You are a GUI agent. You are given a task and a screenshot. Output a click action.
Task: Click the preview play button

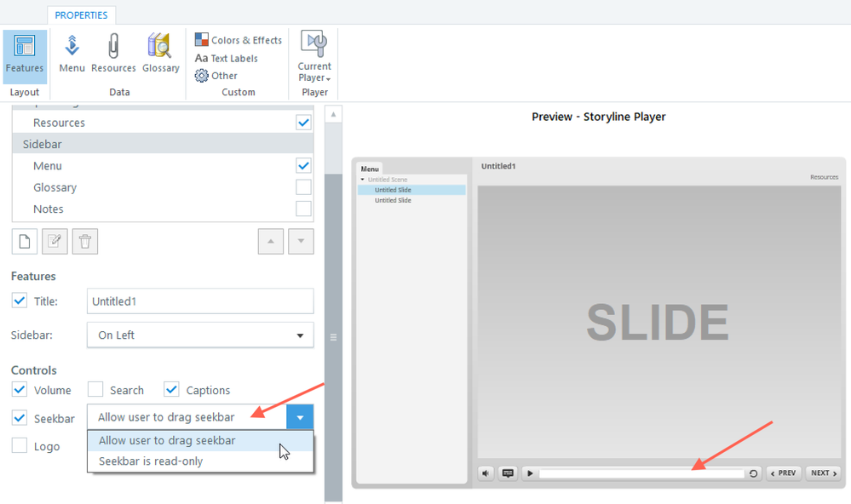pyautogui.click(x=530, y=473)
